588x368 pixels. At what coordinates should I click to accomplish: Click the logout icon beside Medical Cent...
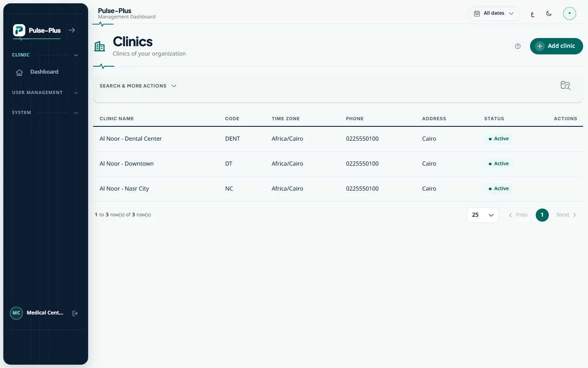75,313
